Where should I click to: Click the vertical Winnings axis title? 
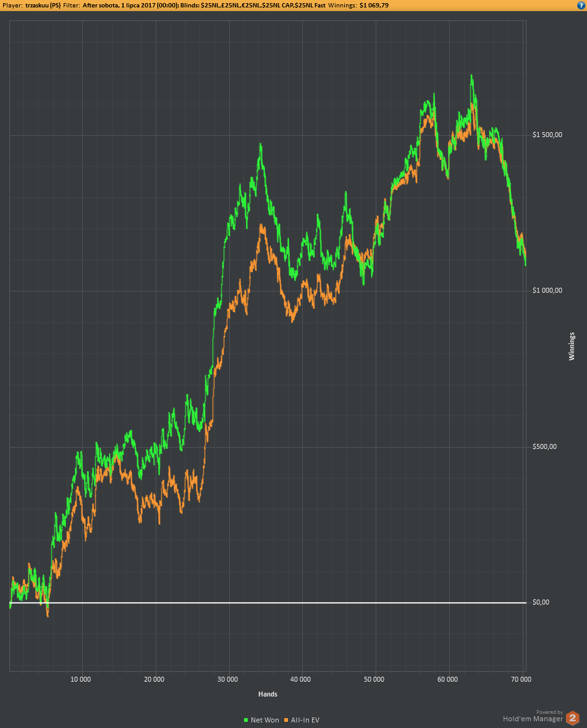572,346
